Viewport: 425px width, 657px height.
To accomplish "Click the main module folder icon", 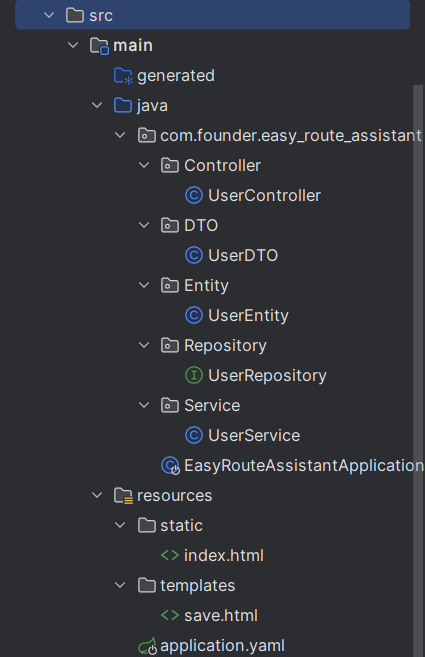I will (100, 46).
